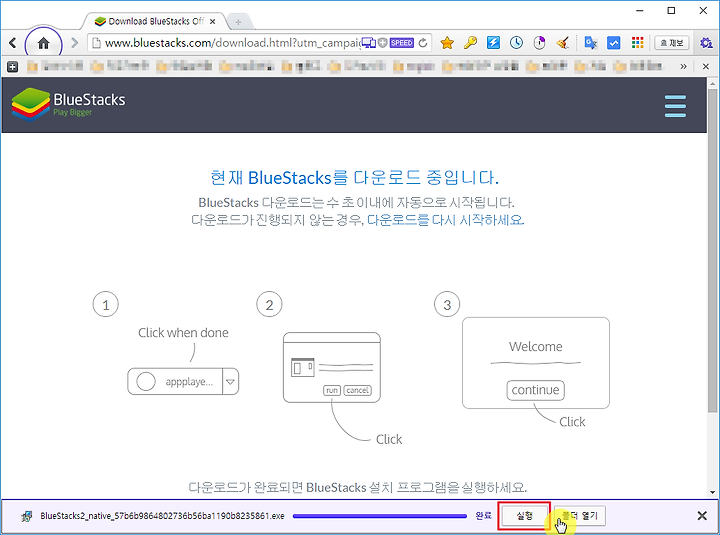Click the open folder button in download bar
The image size is (720, 535).
click(580, 516)
